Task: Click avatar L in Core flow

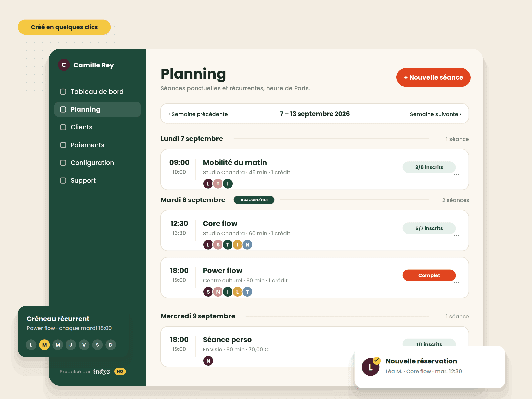Action: click(x=208, y=245)
